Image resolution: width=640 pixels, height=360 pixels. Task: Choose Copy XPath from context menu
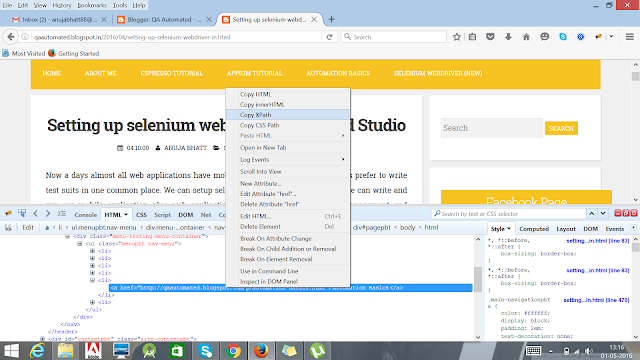pyautogui.click(x=288, y=115)
